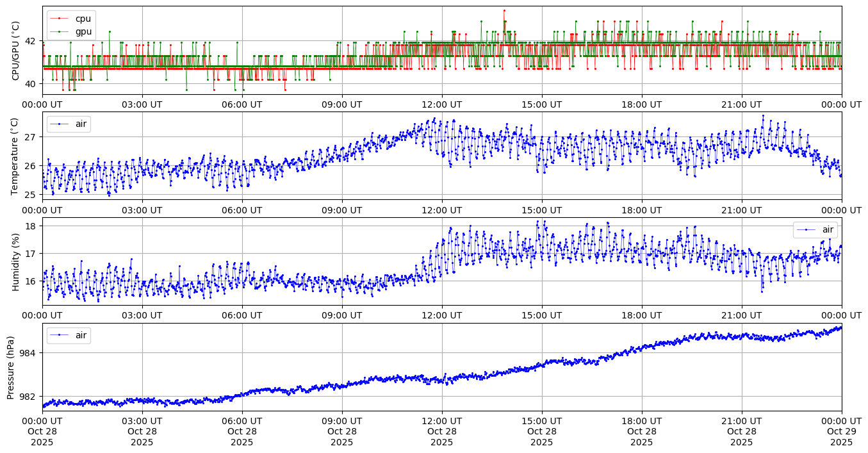Click the 18:00 UT tick under Humidity plot
Viewport: 868px width, 453px height.
point(642,315)
